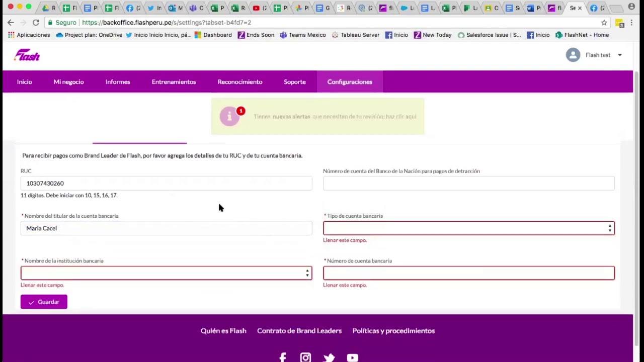Click Número de cuenta bancaria field
Viewport: 644px width, 362px height.
[x=469, y=273]
